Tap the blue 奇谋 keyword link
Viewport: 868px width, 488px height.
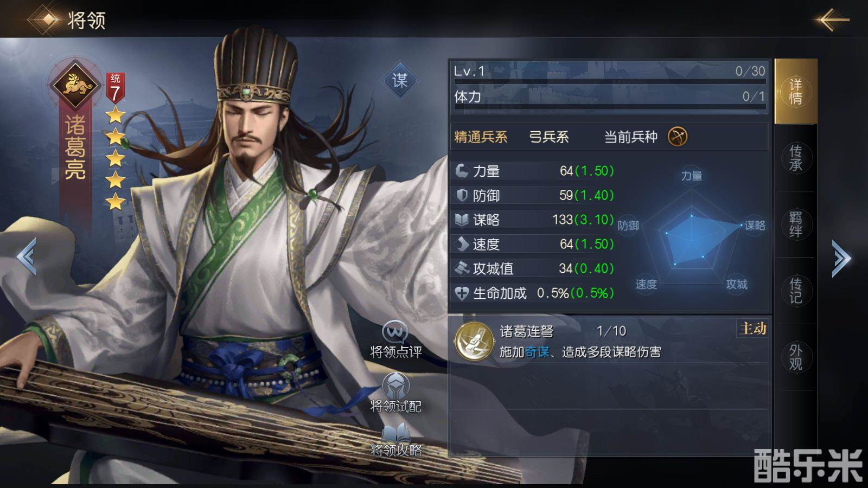(537, 352)
